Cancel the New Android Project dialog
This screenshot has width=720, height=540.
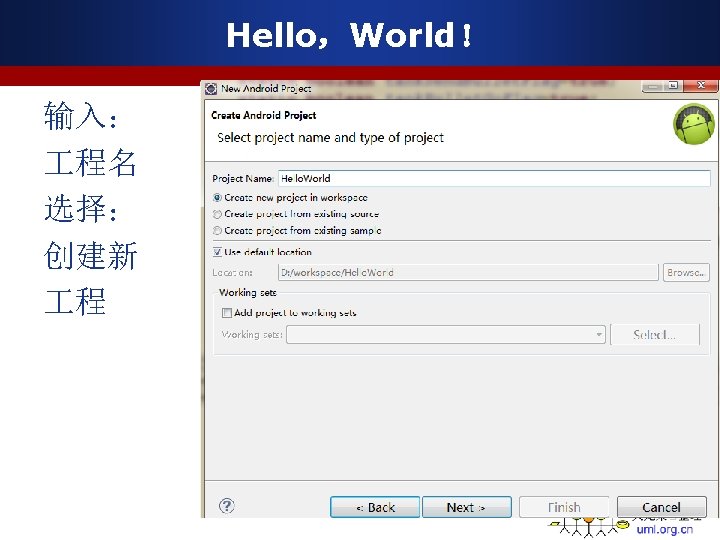(661, 507)
